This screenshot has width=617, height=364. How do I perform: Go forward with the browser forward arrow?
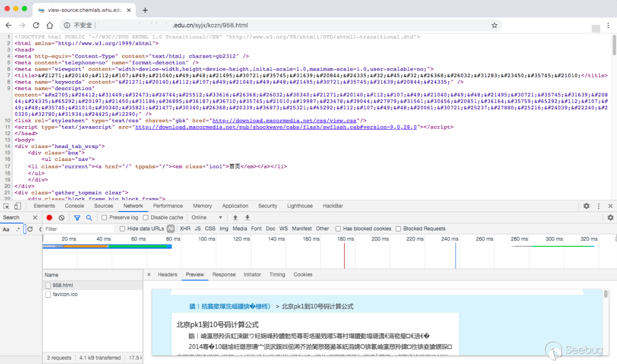tap(22, 25)
